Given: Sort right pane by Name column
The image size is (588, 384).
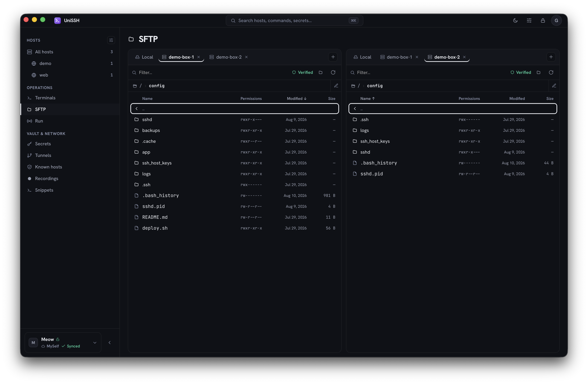Looking at the screenshot, I should point(367,98).
